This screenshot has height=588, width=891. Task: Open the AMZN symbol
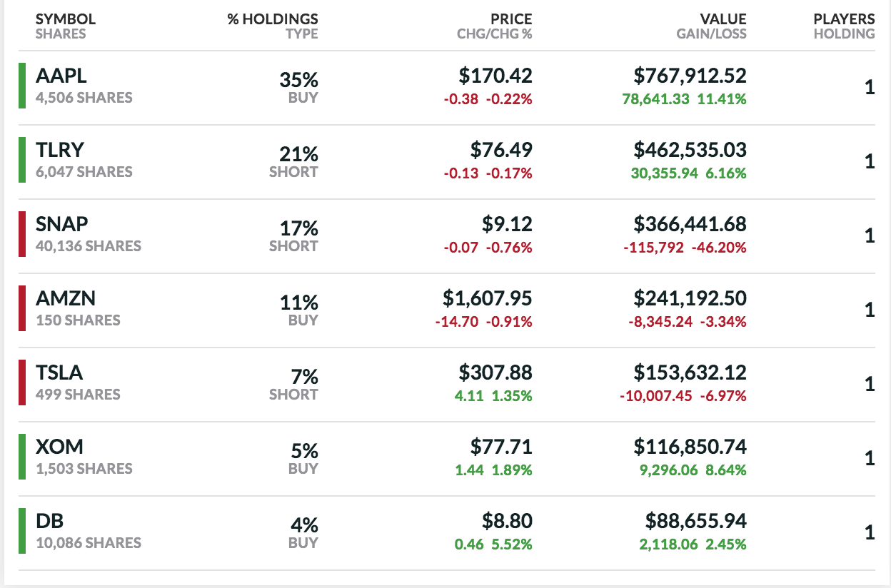[x=66, y=298]
